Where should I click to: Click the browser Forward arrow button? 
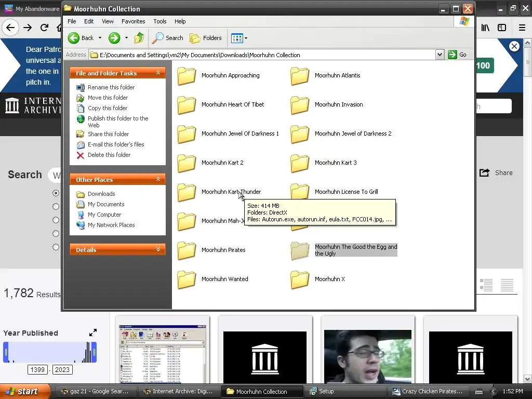click(x=28, y=28)
